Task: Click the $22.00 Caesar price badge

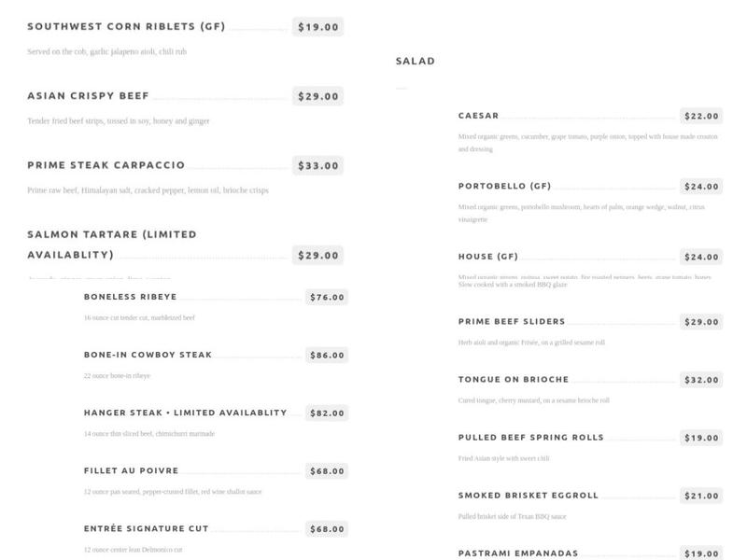Action: pyautogui.click(x=701, y=117)
